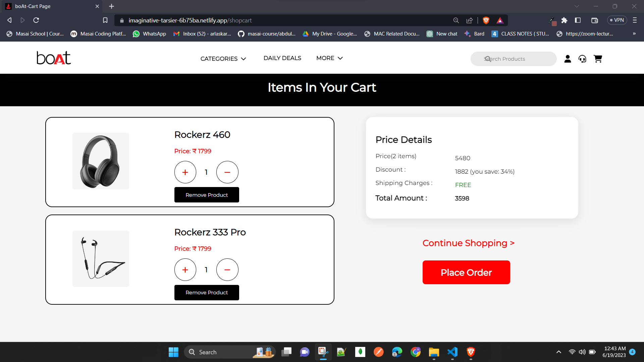This screenshot has width=644, height=362.
Task: Toggle the Brave VPN button
Action: (617, 20)
